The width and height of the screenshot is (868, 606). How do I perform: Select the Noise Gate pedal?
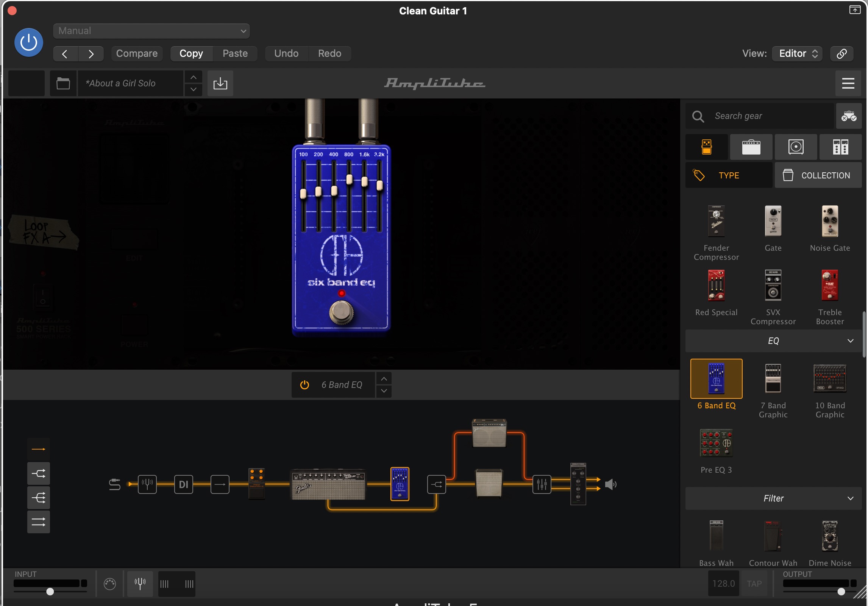[830, 229]
